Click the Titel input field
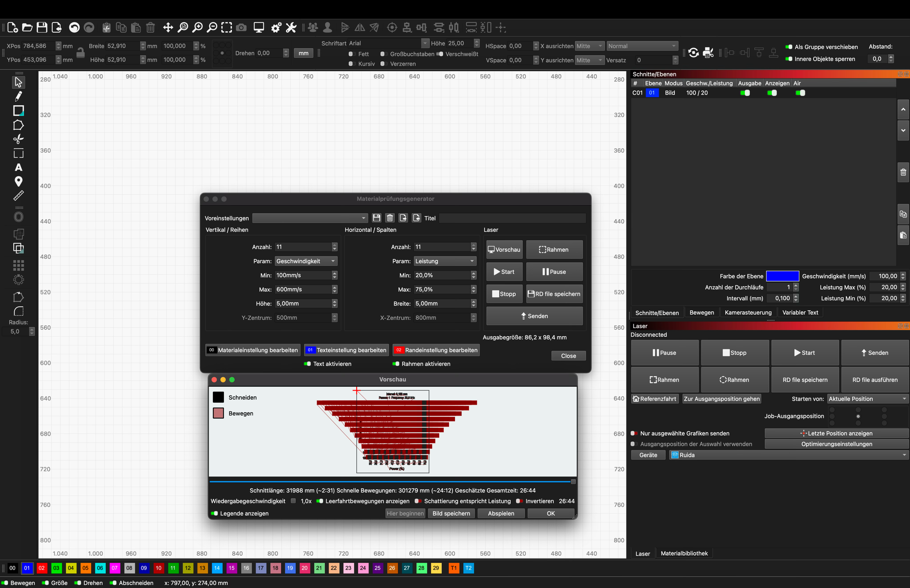The image size is (910, 588). tap(512, 218)
